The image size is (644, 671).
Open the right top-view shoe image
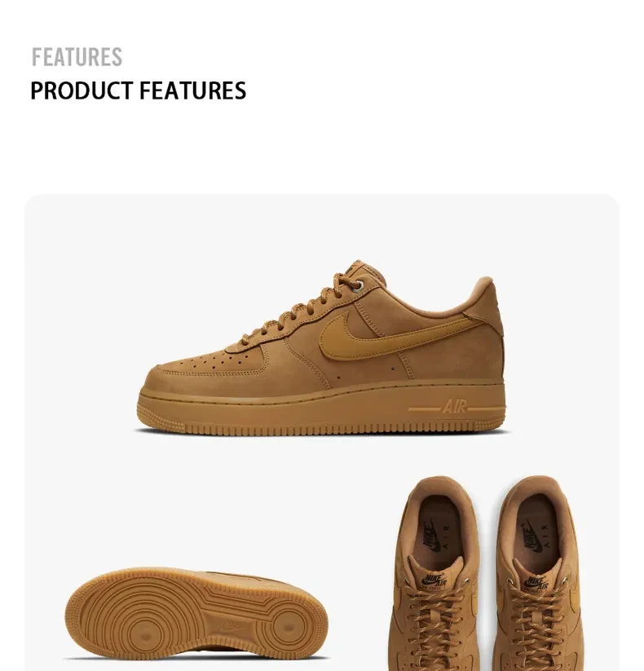[x=540, y=573]
